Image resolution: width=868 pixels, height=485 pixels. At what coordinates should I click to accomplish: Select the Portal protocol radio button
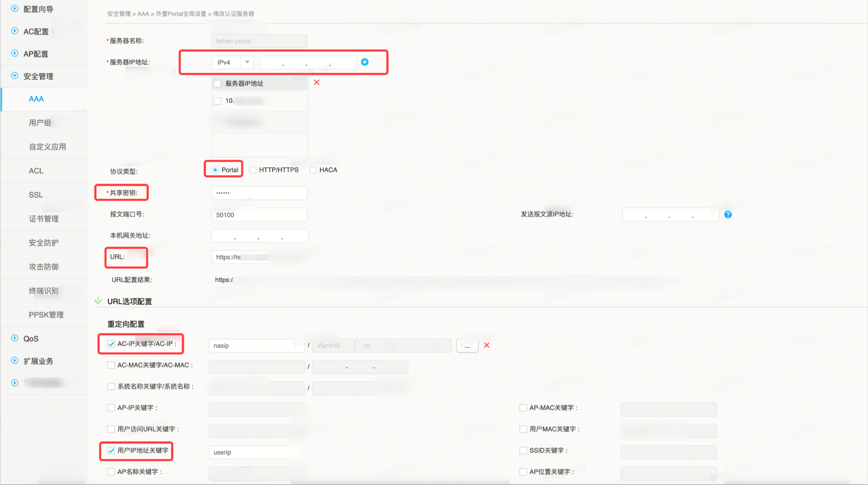215,170
